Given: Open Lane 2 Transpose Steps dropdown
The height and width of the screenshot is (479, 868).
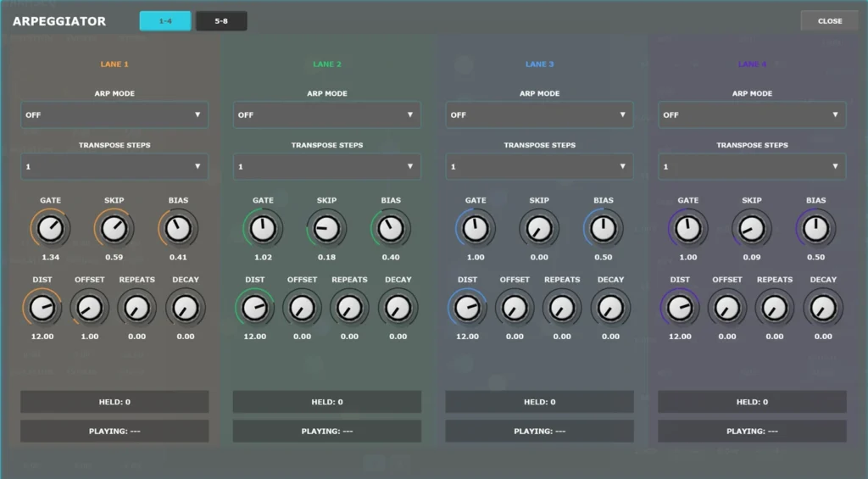Looking at the screenshot, I should click(x=327, y=166).
